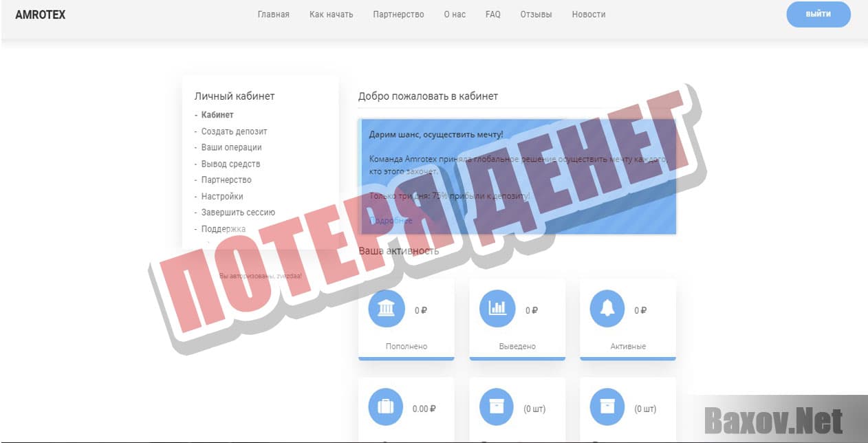The height and width of the screenshot is (443, 868).
Task: Click the AMROTEX logo
Action: (x=41, y=14)
